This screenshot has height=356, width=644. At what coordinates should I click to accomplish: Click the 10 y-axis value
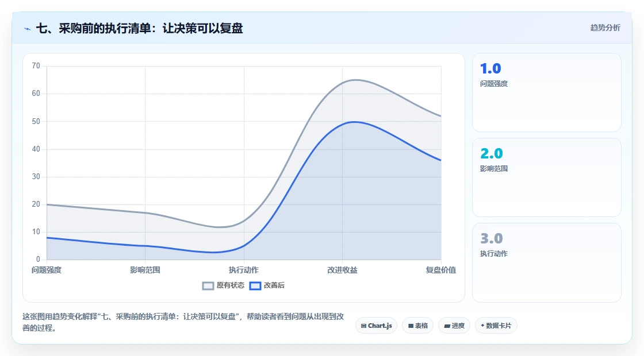36,232
